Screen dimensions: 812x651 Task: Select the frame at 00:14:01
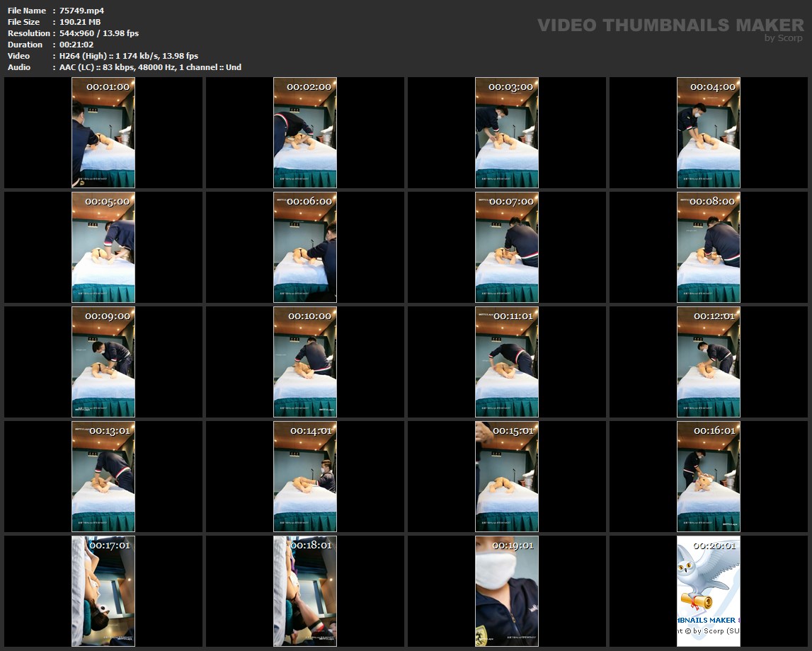click(x=305, y=476)
